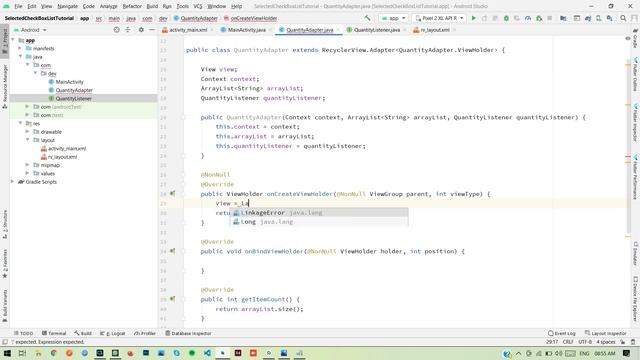Image resolution: width=640 pixels, height=360 pixels.
Task: Open the Layout Inspector
Action: [x=606, y=333]
